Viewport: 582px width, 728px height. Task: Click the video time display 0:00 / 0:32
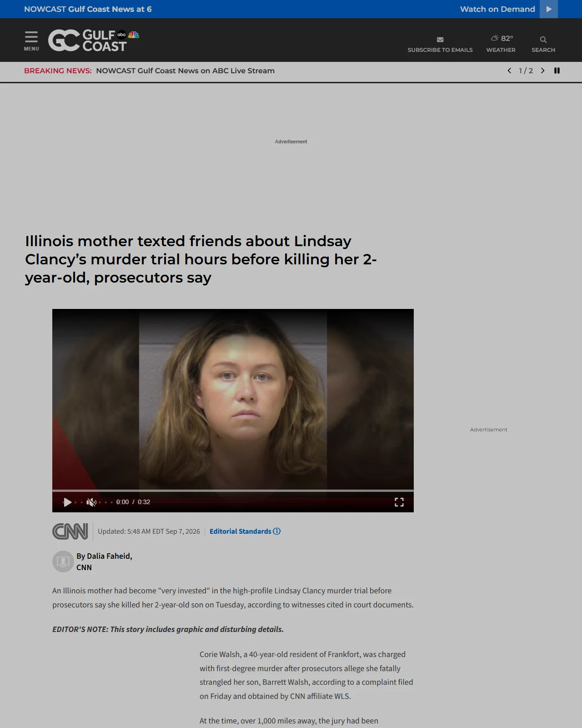133,502
